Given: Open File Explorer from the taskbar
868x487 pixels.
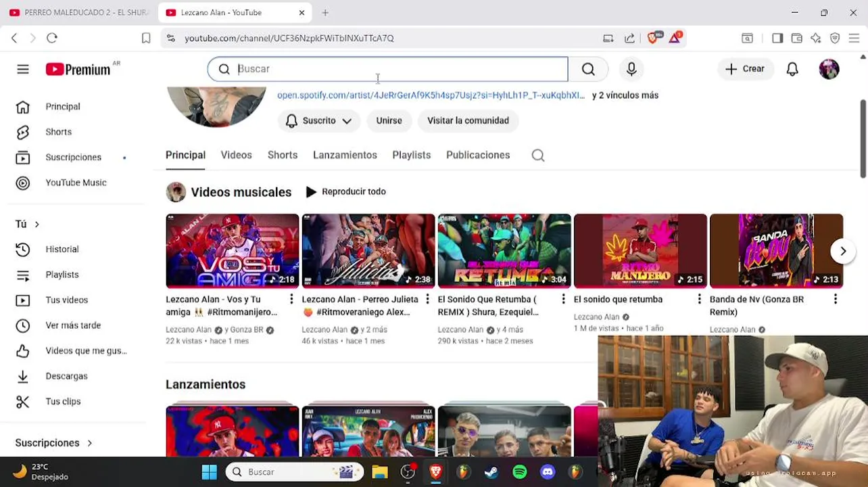Looking at the screenshot, I should click(379, 472).
